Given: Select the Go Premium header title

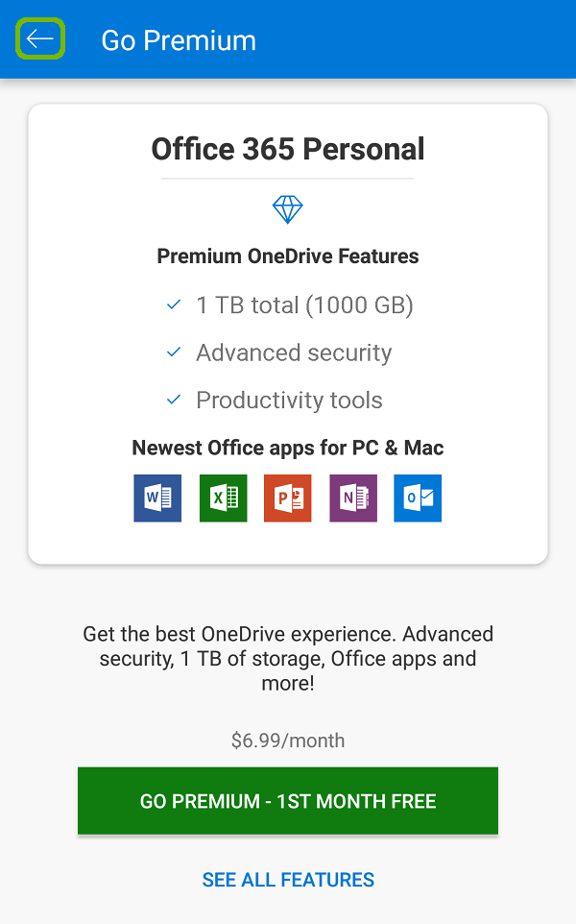Looking at the screenshot, I should pos(179,39).
